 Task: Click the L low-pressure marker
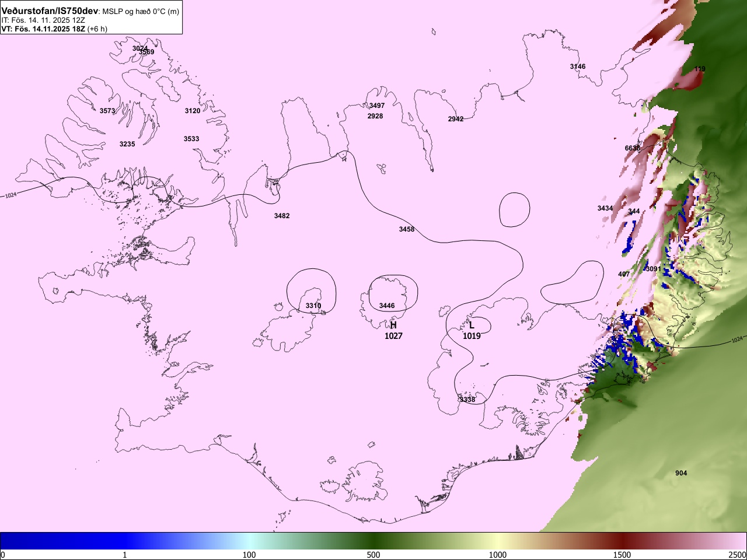(x=472, y=325)
